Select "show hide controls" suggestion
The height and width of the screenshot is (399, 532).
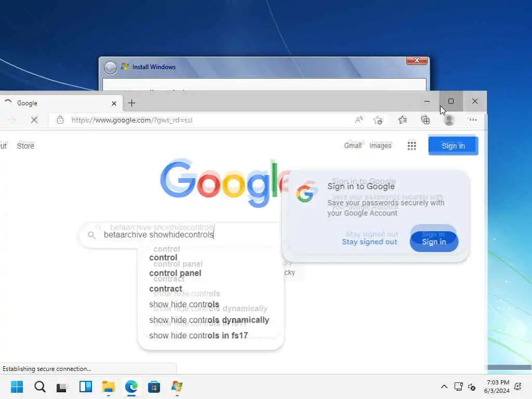pyautogui.click(x=184, y=304)
